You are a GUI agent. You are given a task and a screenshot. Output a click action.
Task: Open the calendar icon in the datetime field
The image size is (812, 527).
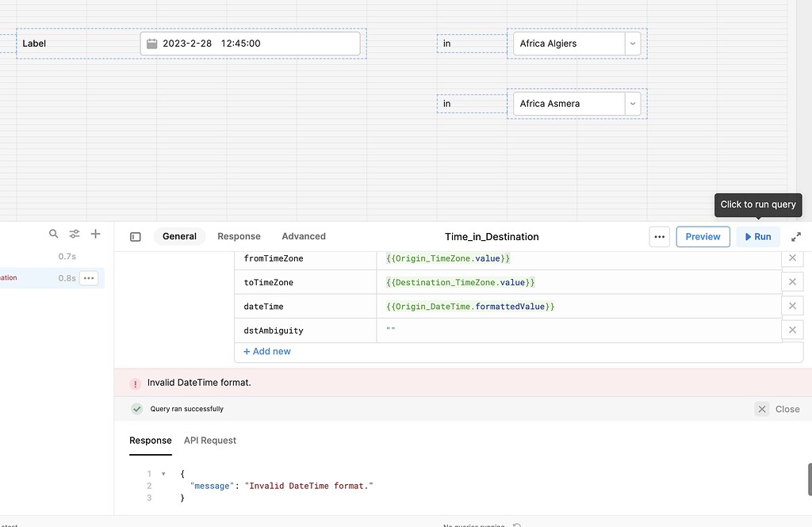point(151,44)
